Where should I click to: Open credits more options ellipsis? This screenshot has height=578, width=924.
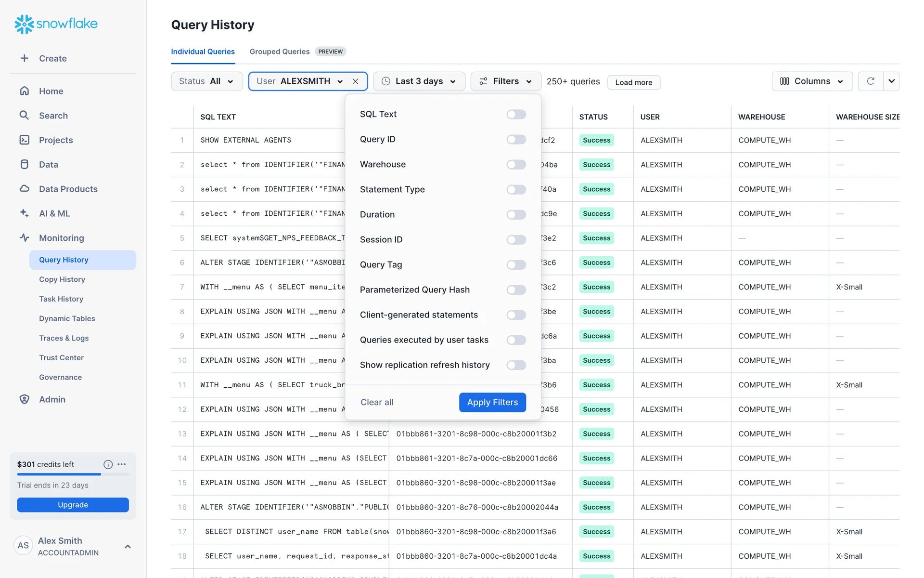pyautogui.click(x=122, y=464)
